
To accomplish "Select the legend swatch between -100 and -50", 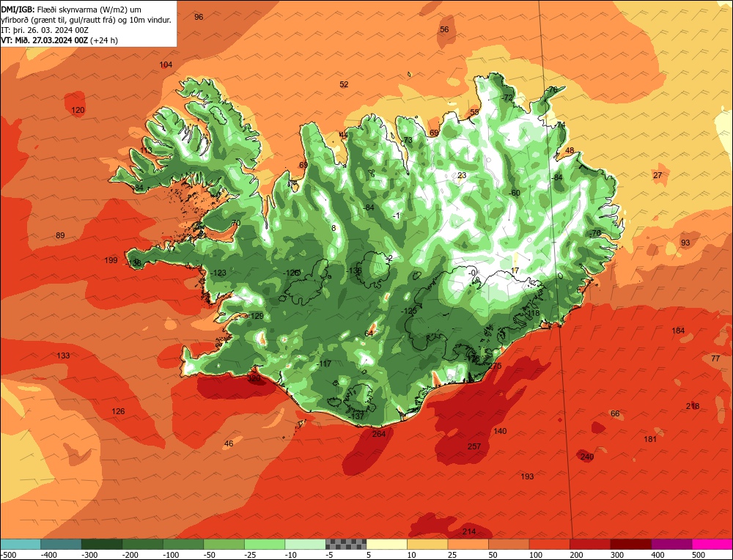I will point(183,544).
